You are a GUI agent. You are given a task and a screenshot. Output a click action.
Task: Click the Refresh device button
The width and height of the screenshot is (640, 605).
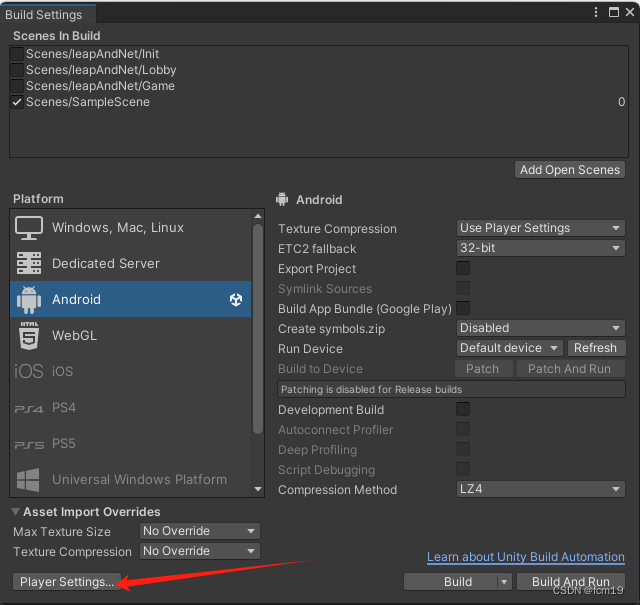(x=596, y=348)
